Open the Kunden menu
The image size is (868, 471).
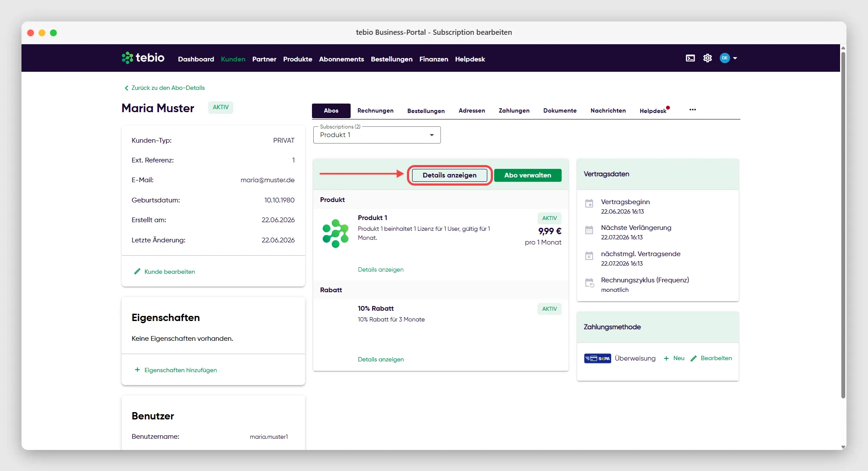pos(233,59)
